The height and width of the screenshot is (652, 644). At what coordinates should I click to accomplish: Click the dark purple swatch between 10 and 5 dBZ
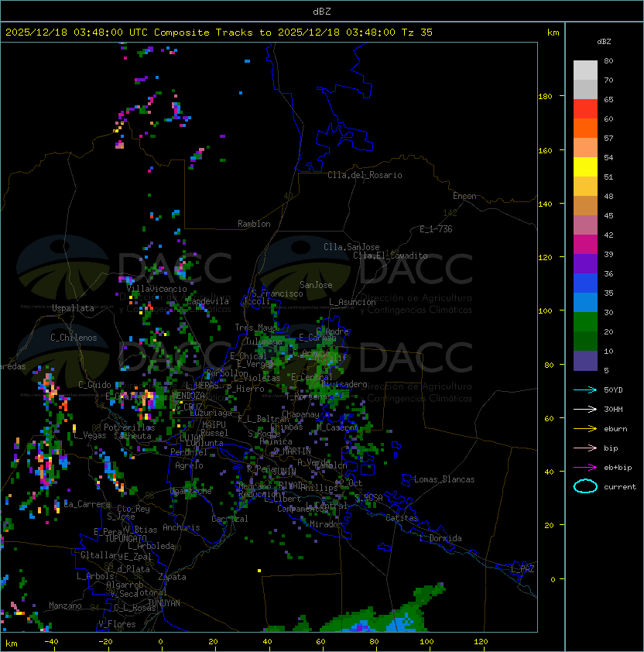(x=585, y=361)
